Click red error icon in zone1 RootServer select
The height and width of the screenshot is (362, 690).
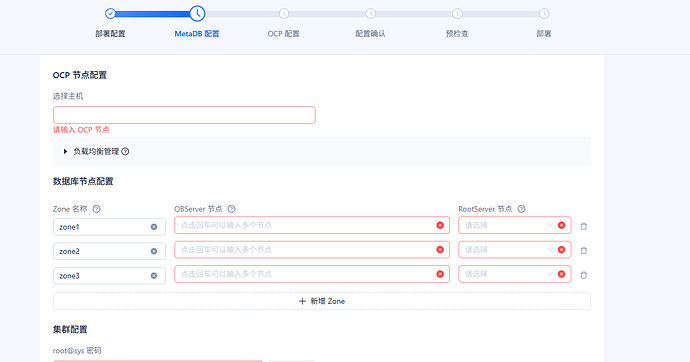click(x=562, y=225)
